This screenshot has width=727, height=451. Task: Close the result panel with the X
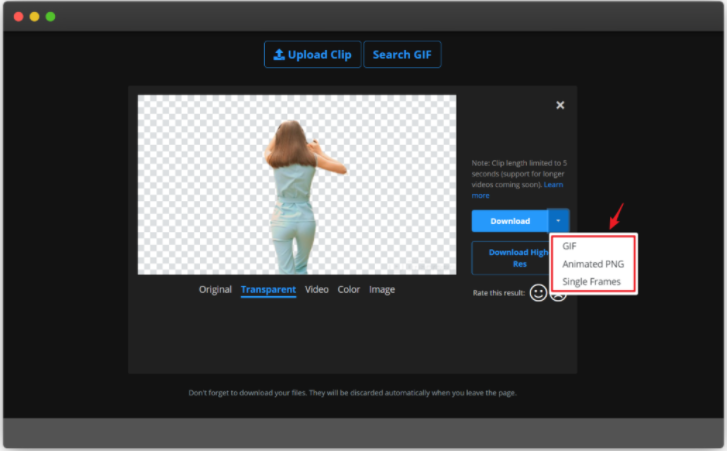560,105
